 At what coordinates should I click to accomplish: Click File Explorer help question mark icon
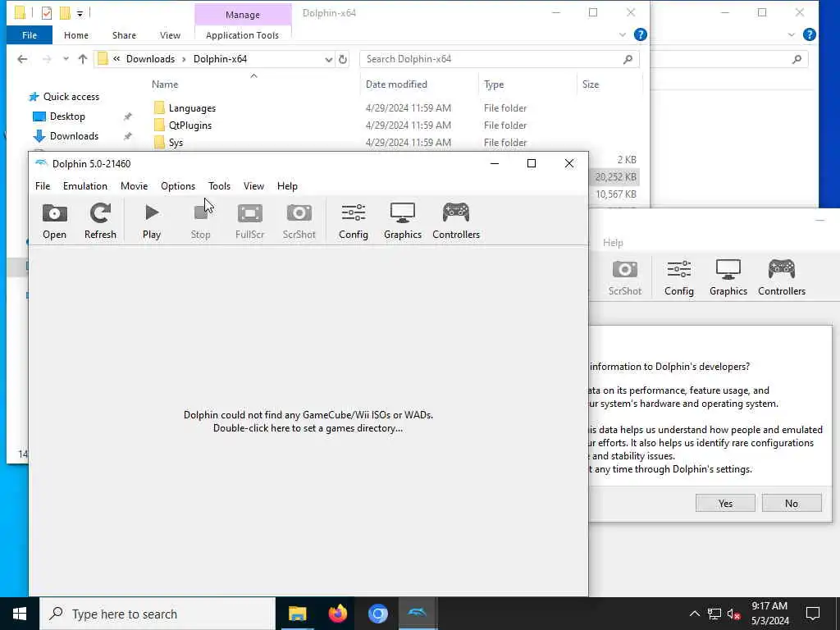point(640,34)
